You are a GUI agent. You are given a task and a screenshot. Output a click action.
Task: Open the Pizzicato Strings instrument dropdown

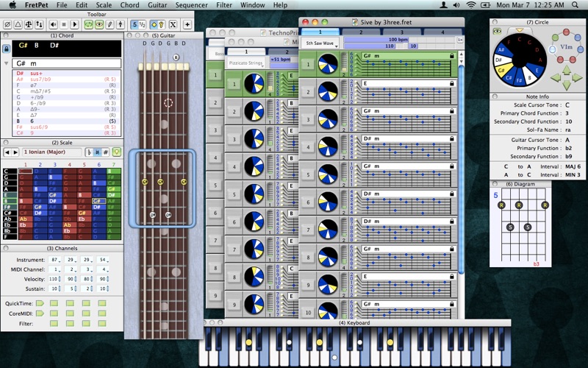click(246, 63)
